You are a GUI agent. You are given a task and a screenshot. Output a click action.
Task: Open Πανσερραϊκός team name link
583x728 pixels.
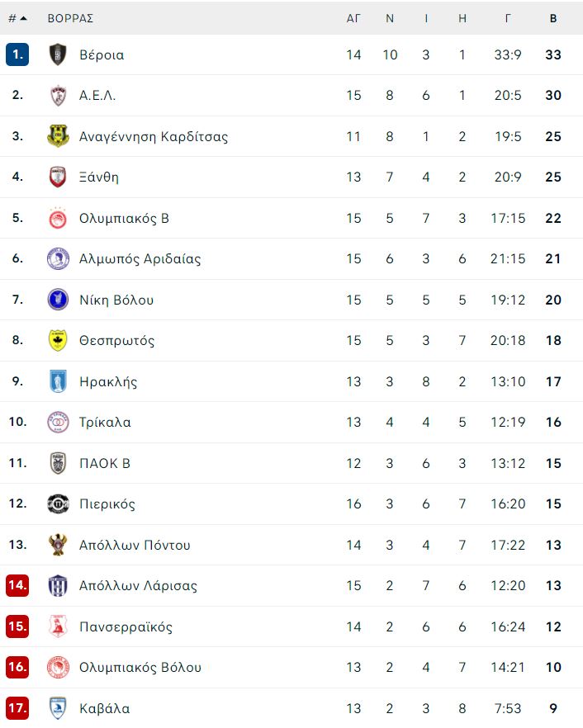[126, 626]
